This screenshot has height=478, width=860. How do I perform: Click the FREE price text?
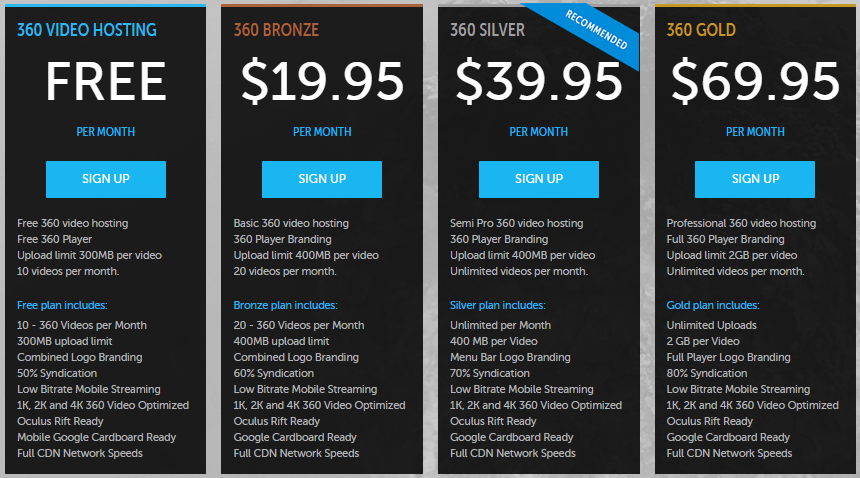[106, 82]
